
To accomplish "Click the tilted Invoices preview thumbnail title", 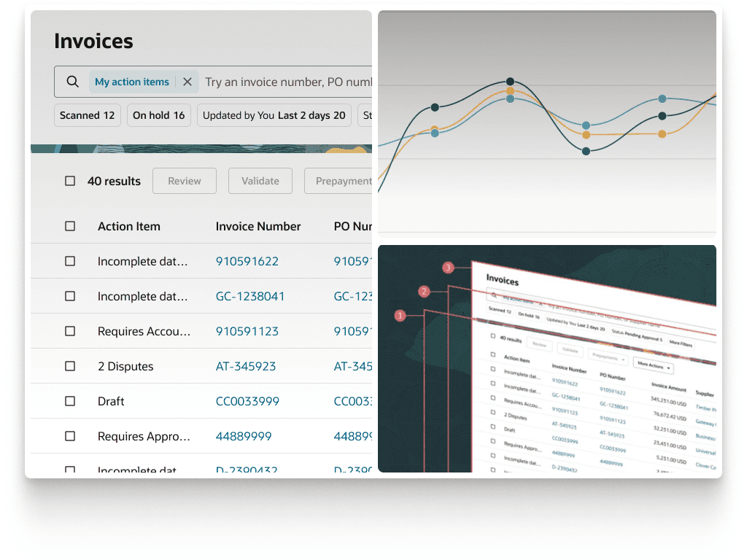I will 502,279.
